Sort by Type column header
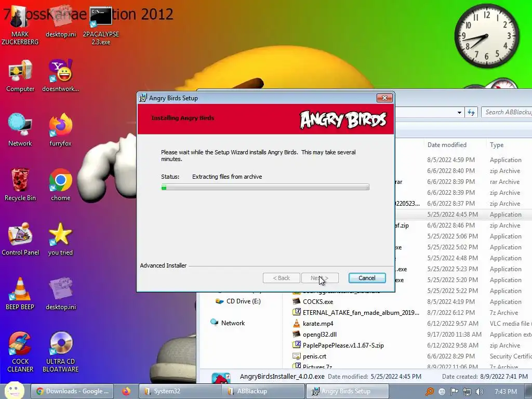 (497, 145)
